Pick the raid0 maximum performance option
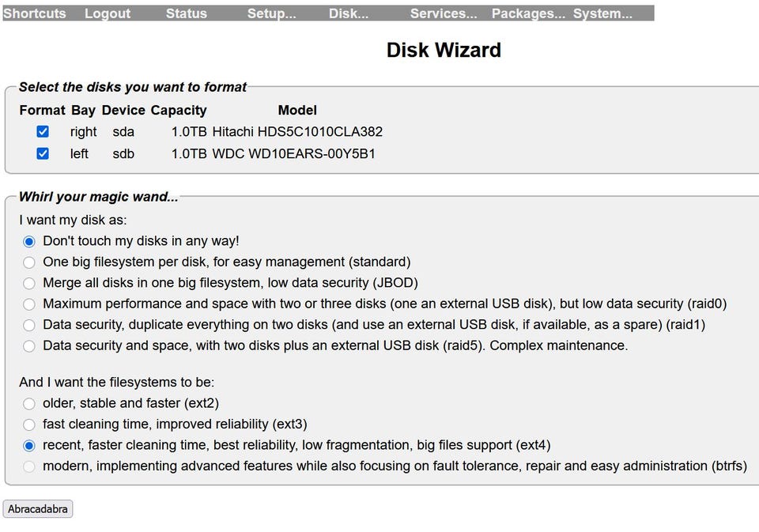 click(x=29, y=304)
